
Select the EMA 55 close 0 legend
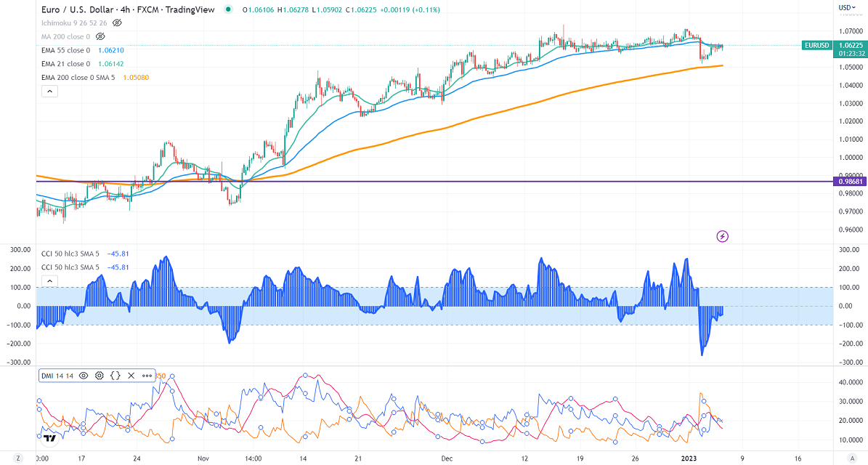66,50
